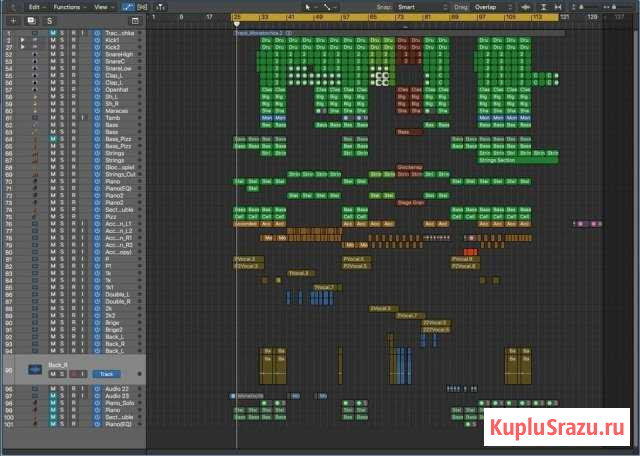Open the Functions menu

pyautogui.click(x=69, y=7)
